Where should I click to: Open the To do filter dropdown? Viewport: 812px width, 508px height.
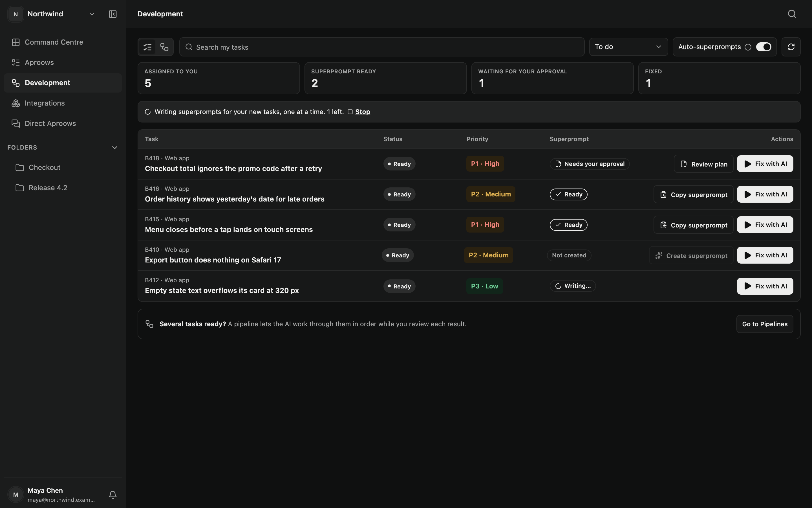pos(628,47)
